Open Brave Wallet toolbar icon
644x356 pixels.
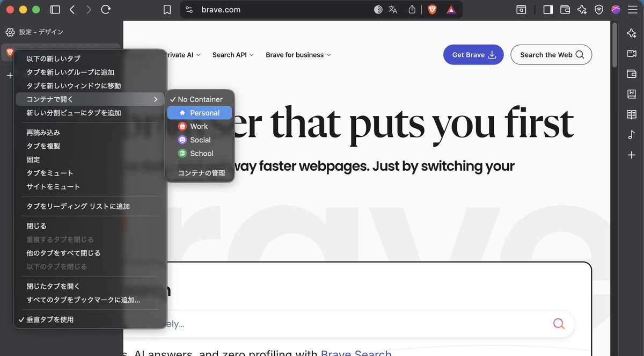tap(565, 10)
